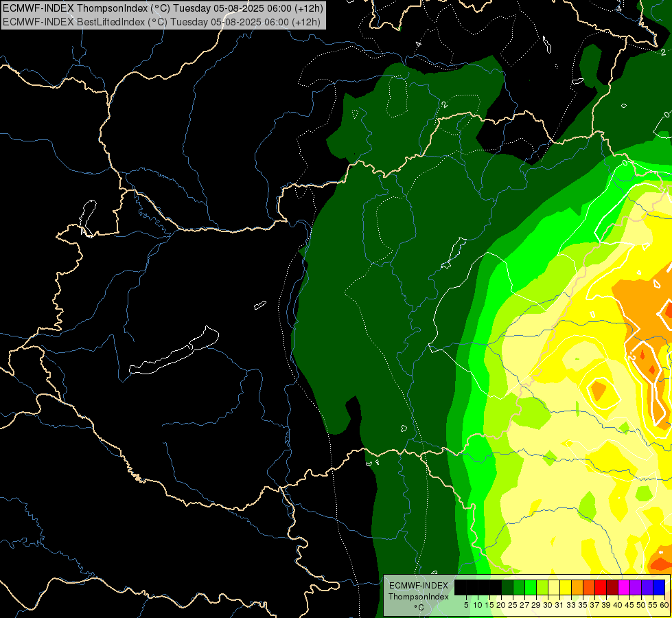The width and height of the screenshot is (672, 618).
Task: Select the pale yellow 30–31 legend swatch
Action: tap(554, 587)
